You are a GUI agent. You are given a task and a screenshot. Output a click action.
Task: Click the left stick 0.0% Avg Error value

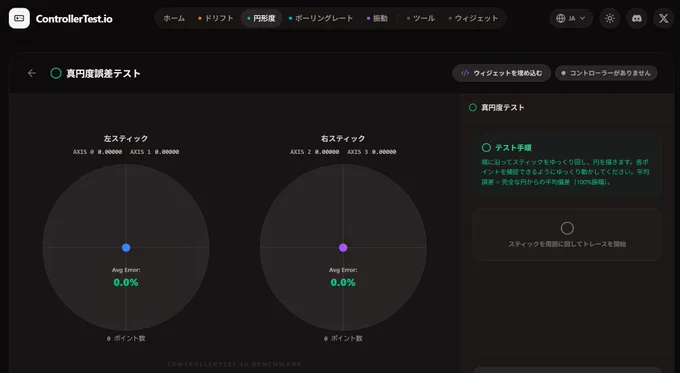tap(126, 282)
